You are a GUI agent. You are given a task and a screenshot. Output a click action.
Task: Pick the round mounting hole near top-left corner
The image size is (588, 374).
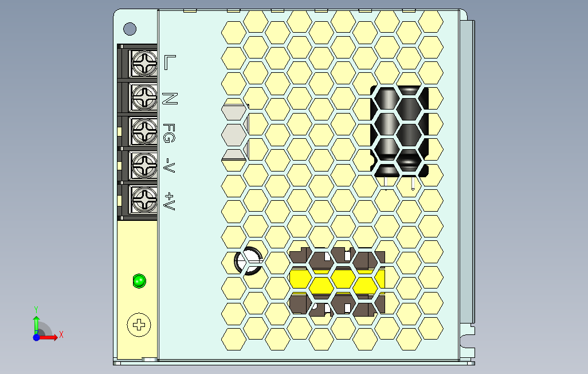tap(130, 29)
